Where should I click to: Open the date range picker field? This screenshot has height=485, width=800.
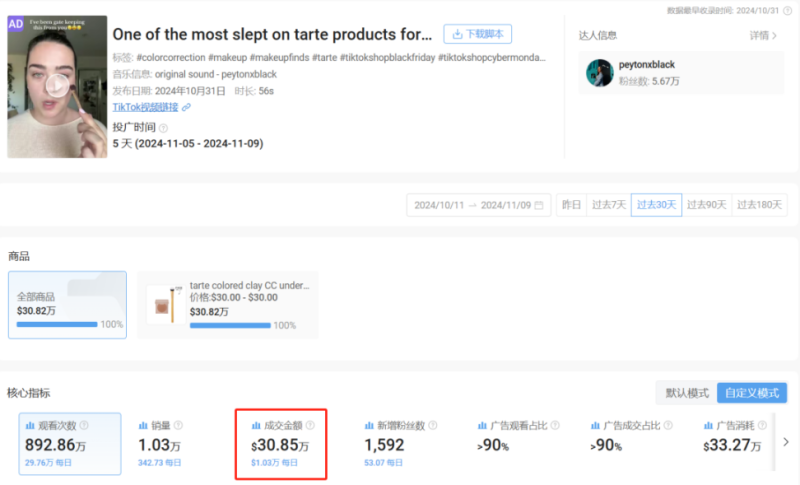point(478,205)
